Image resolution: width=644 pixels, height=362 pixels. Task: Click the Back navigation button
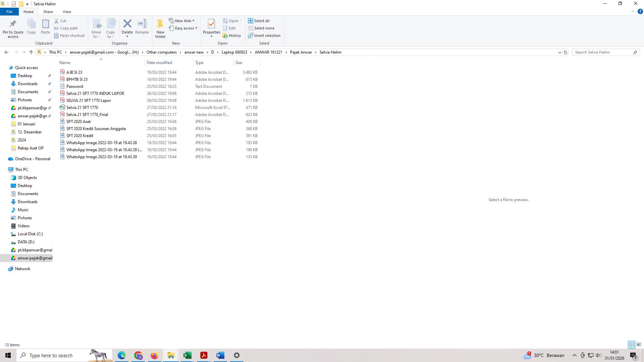click(x=6, y=52)
